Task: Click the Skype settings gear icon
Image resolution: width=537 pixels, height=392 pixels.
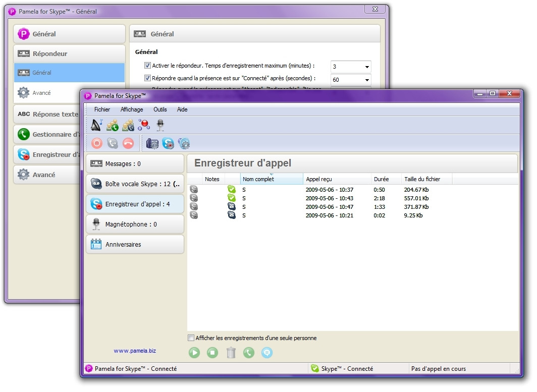Action: 168,143
